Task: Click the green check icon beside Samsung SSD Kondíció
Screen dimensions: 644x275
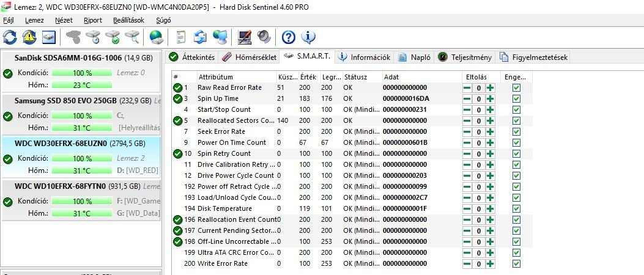Action: 7,116
